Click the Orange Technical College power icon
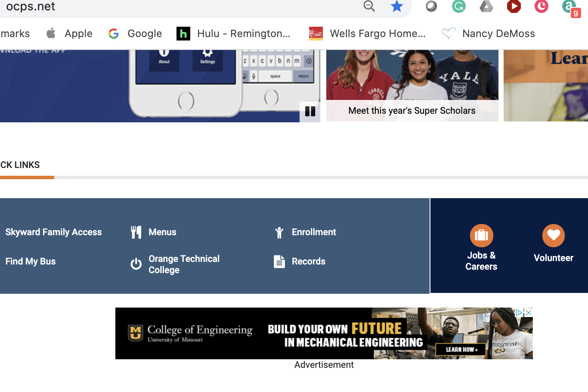Screen dimensions: 588x392 (x=136, y=264)
